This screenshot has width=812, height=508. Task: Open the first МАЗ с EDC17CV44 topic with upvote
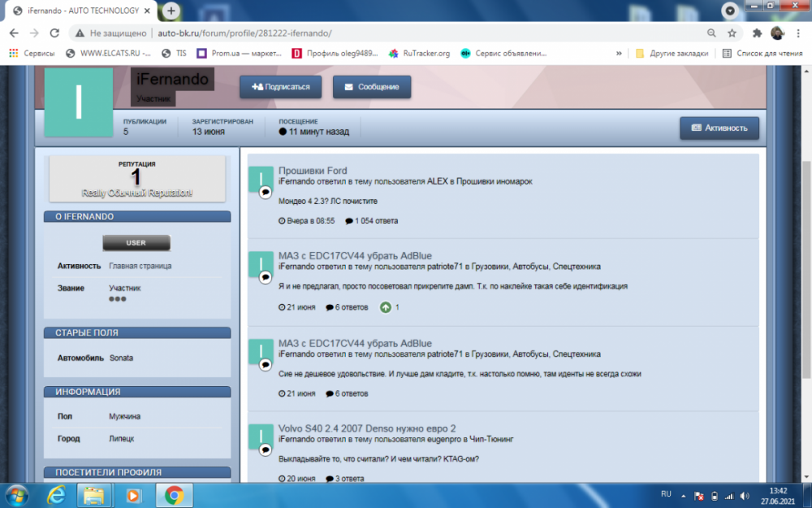[x=356, y=255]
